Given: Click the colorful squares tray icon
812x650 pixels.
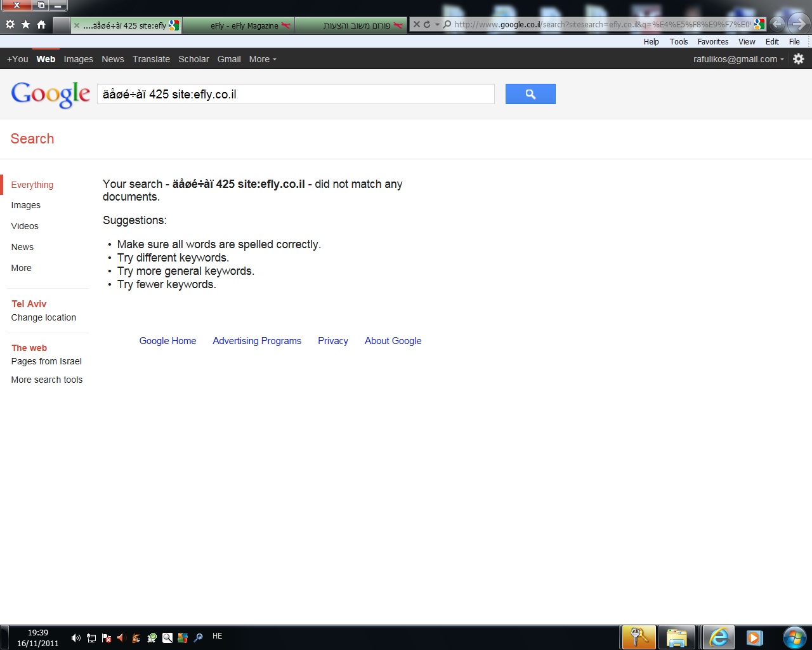Looking at the screenshot, I should (x=183, y=638).
